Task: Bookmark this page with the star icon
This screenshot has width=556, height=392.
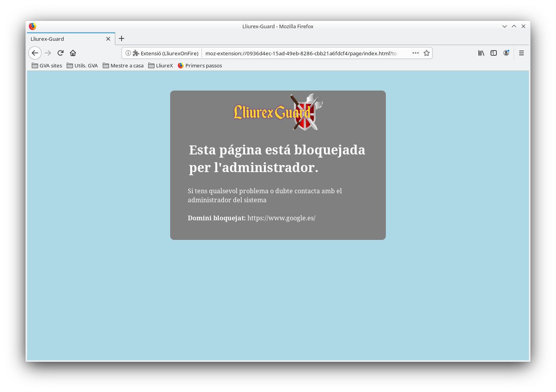Action: click(x=427, y=53)
